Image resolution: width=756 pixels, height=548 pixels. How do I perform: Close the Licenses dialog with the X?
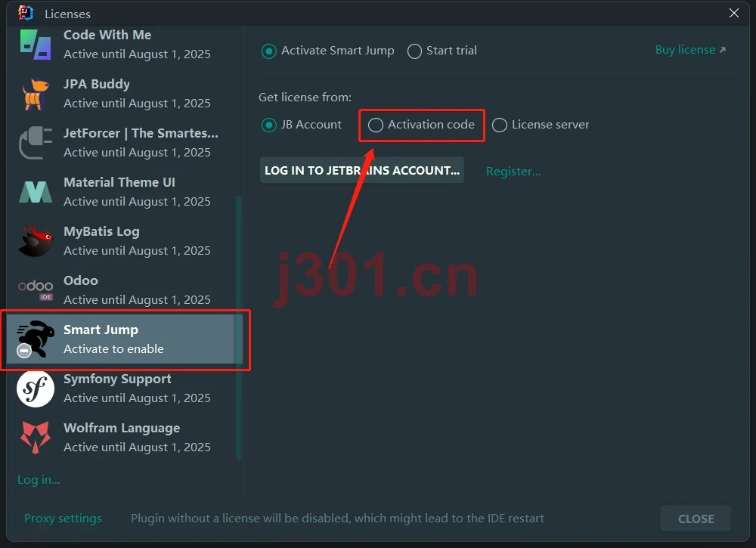coord(734,13)
